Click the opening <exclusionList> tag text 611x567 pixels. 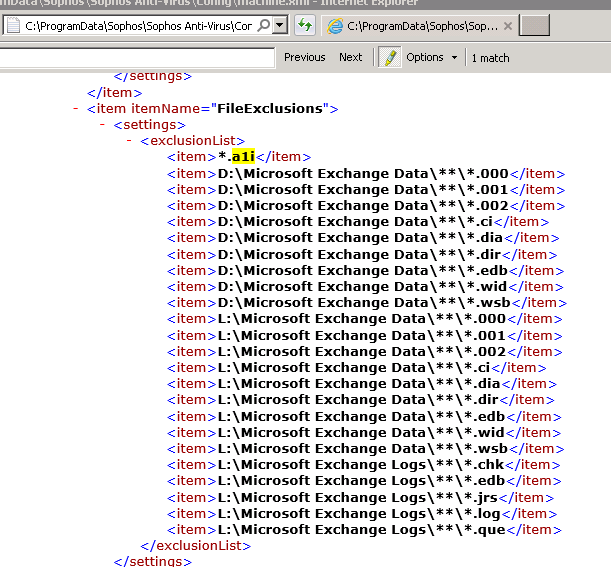point(192,141)
